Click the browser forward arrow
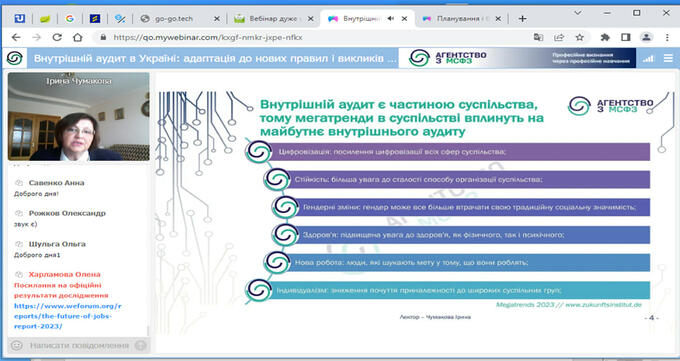Viewport: 680px width, 361px height. [x=36, y=37]
